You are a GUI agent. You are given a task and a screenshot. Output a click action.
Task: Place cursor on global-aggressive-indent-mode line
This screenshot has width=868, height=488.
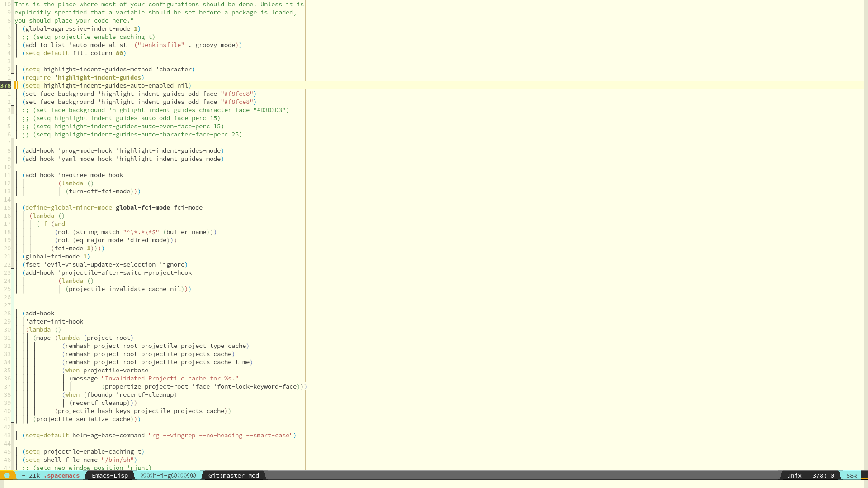tap(81, 28)
